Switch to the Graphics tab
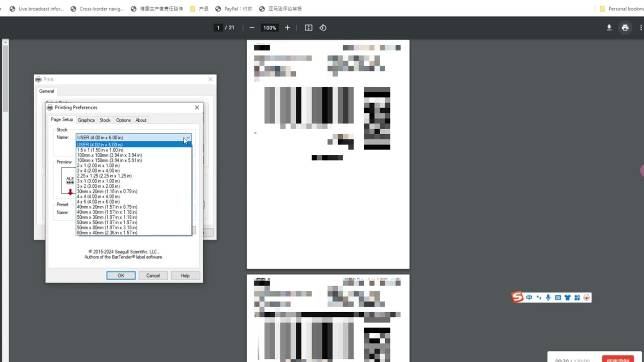Image resolution: width=644 pixels, height=362 pixels. [x=86, y=120]
